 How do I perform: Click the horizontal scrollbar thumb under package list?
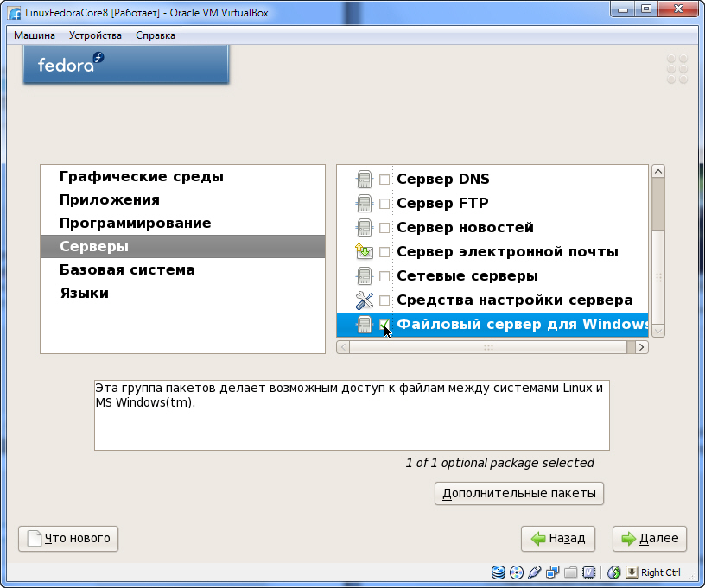(488, 347)
